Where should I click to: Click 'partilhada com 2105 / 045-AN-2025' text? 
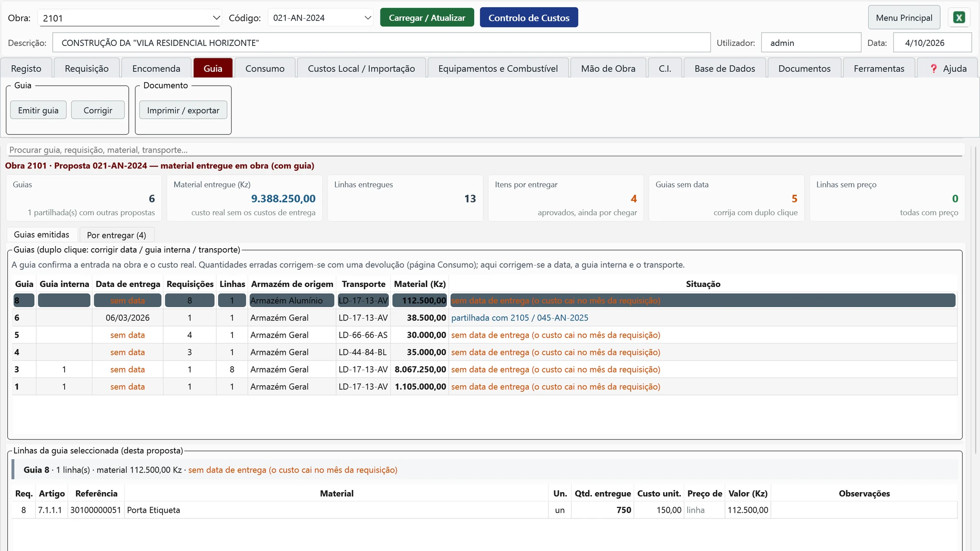click(x=520, y=318)
